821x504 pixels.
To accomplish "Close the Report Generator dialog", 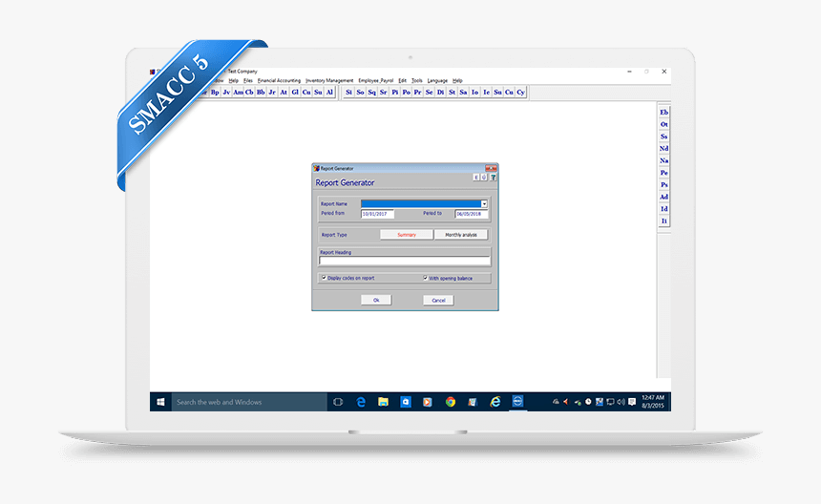I will pos(491,169).
